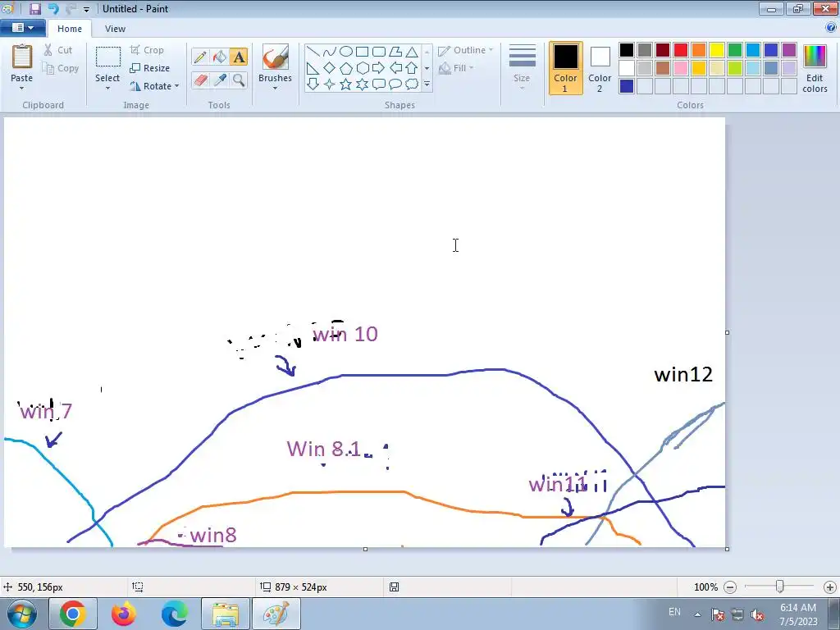Click the Resize button

pyautogui.click(x=149, y=68)
